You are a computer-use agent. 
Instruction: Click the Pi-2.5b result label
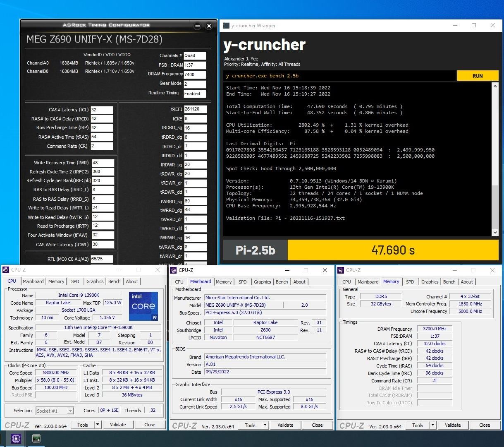255,250
